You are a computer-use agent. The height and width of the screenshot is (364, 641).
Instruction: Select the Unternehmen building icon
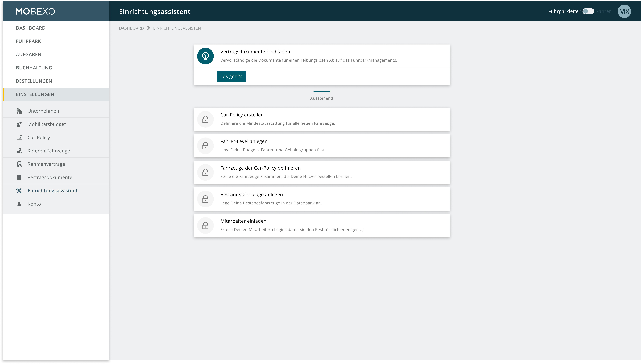(19, 111)
